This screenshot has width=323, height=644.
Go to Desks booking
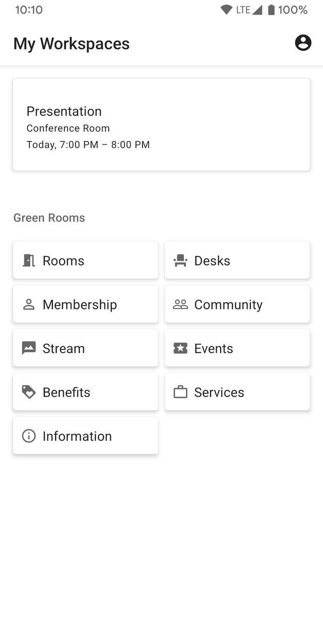pos(237,260)
